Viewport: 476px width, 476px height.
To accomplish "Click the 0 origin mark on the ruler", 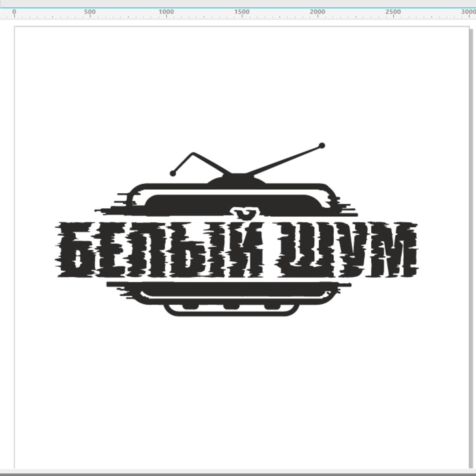I will (14, 12).
